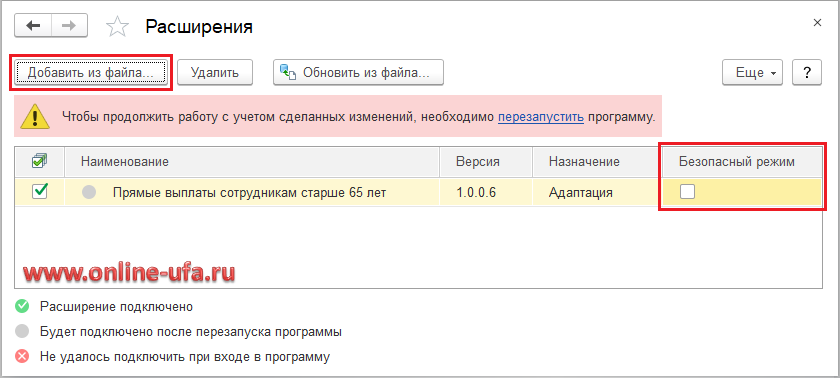Go forward with the right arrow button
Image resolution: width=840 pixels, height=378 pixels.
[x=70, y=26]
